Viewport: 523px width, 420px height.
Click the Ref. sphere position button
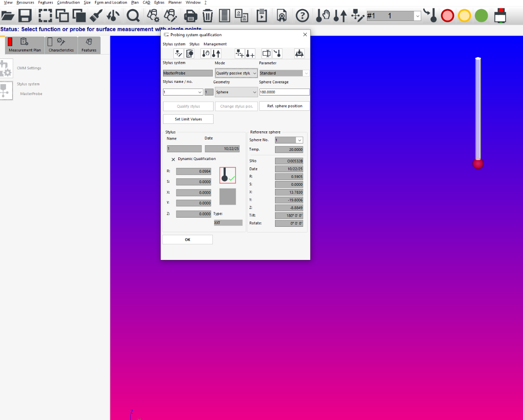[x=285, y=106]
